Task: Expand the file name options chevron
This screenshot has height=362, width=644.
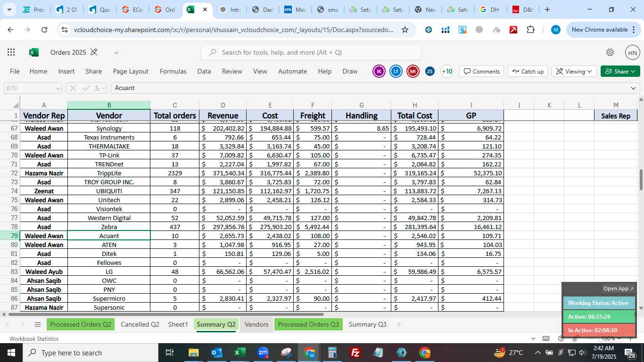Action: pyautogui.click(x=116, y=52)
